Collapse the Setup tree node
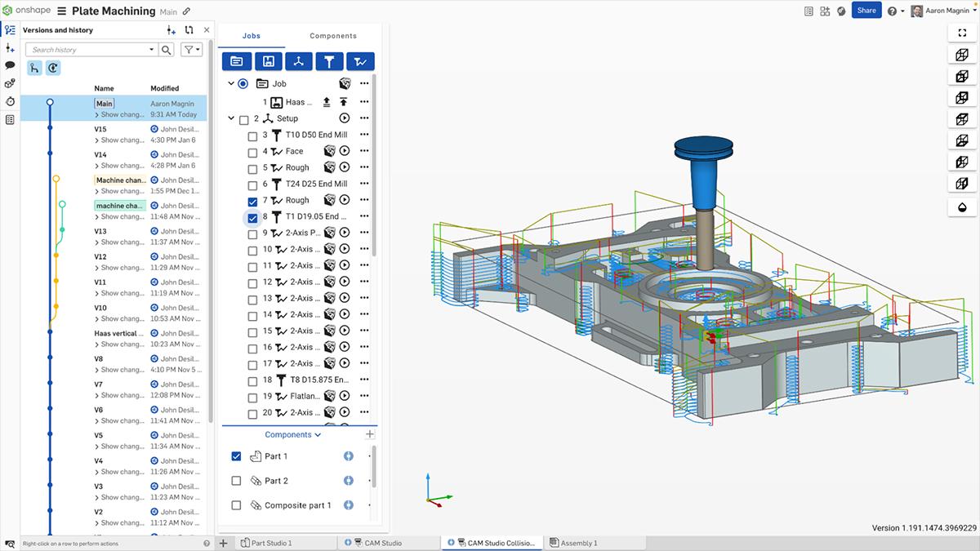 (x=230, y=118)
